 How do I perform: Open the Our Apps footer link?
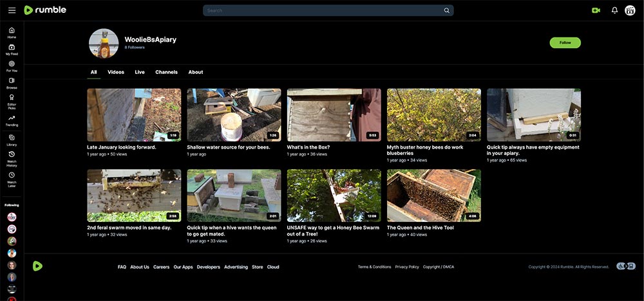[183, 267]
